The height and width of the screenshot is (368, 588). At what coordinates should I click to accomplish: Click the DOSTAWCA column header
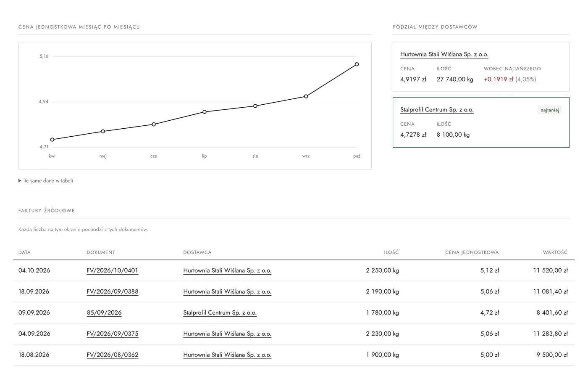pyautogui.click(x=197, y=252)
